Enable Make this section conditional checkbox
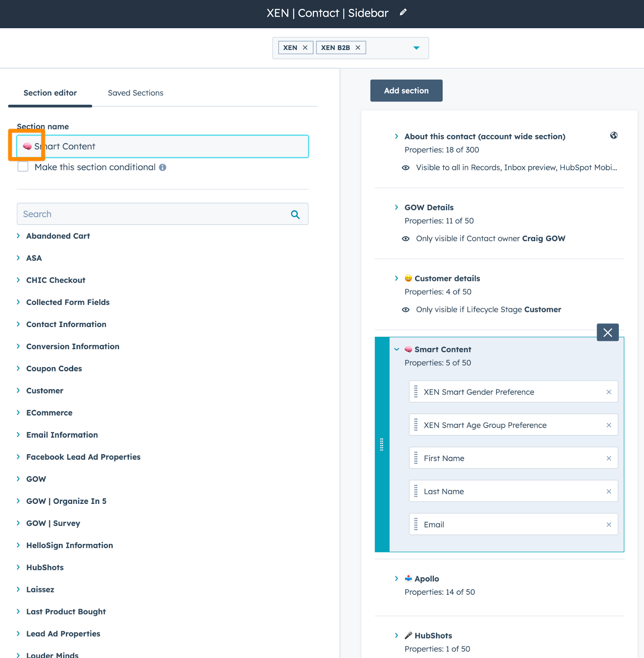The image size is (644, 658). click(x=23, y=167)
